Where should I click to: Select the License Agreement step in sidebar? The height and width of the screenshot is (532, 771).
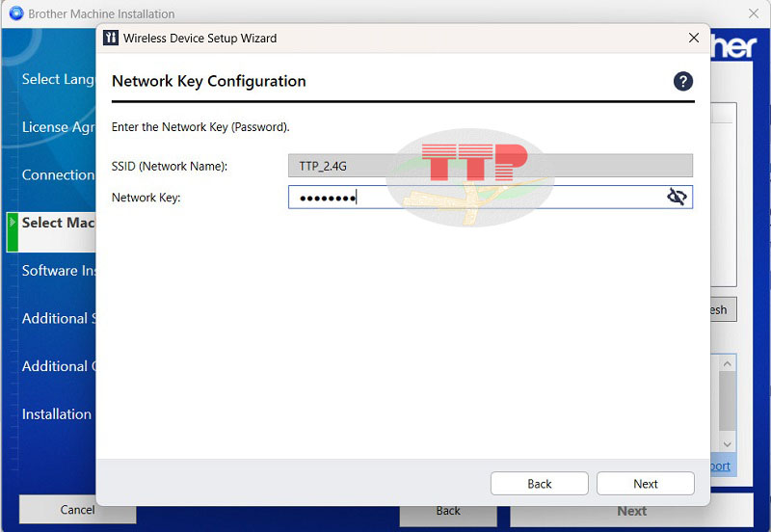(x=58, y=127)
